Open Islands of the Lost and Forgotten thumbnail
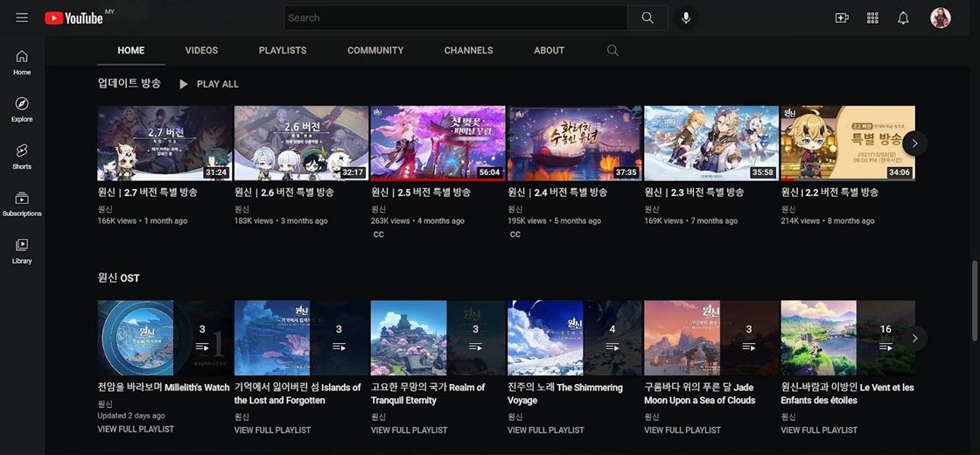This screenshot has width=980, height=455. pyautogui.click(x=301, y=338)
